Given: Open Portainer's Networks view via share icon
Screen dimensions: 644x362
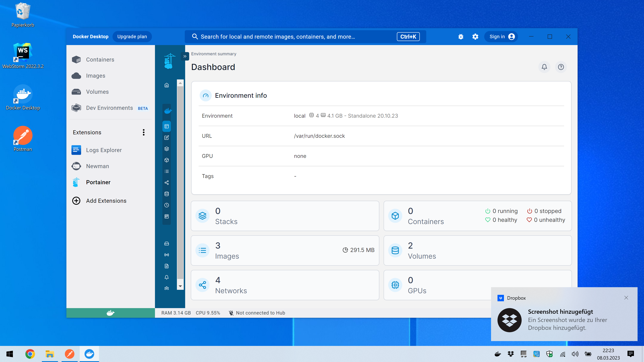Looking at the screenshot, I should coord(166,183).
